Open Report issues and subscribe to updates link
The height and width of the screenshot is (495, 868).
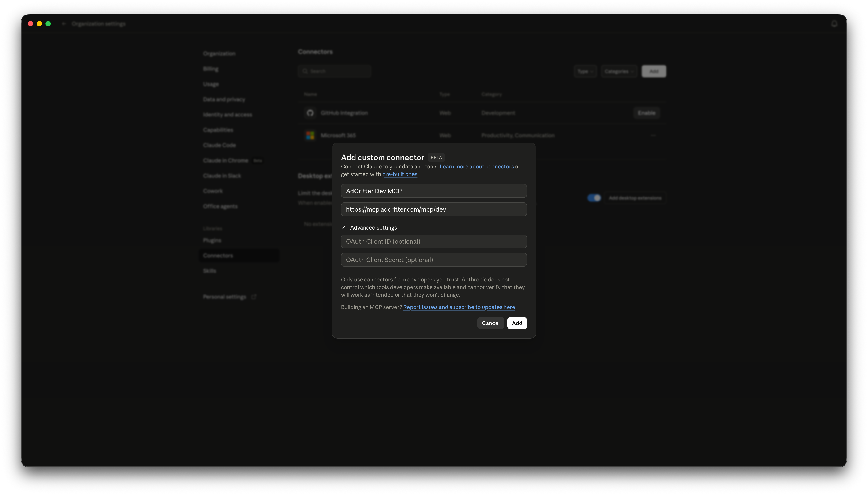click(x=459, y=307)
